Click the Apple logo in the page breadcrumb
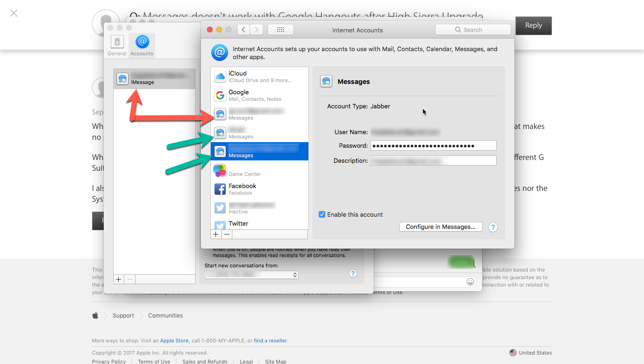The height and width of the screenshot is (364, 644). point(95,316)
